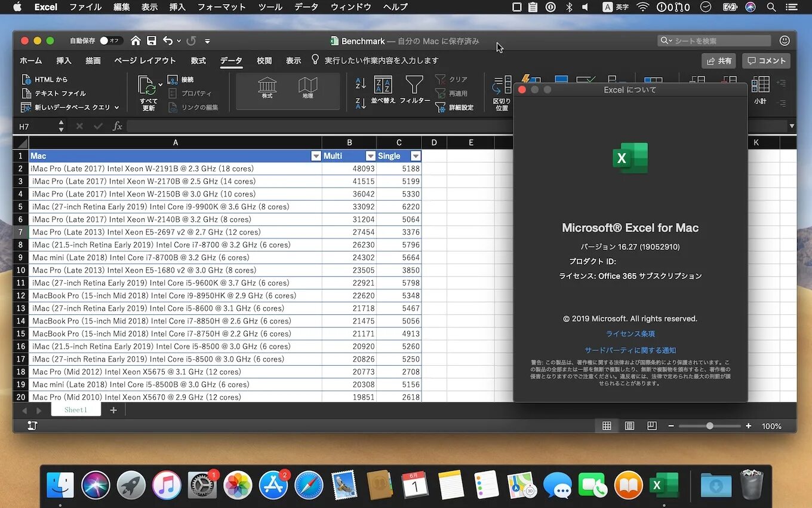Screen dimensions: 812x508
Task: Click the Share (共有) button
Action: click(719, 61)
